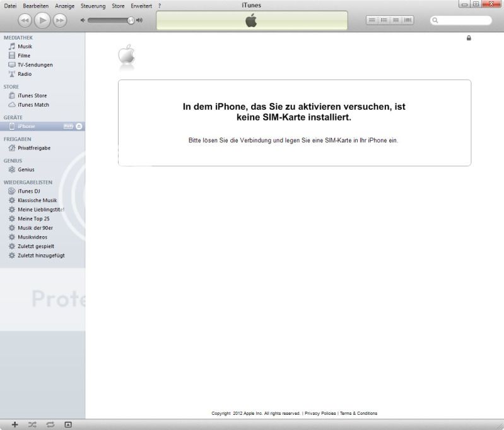Skip to the previous track
Image resolution: width=504 pixels, height=430 pixels.
(25, 21)
